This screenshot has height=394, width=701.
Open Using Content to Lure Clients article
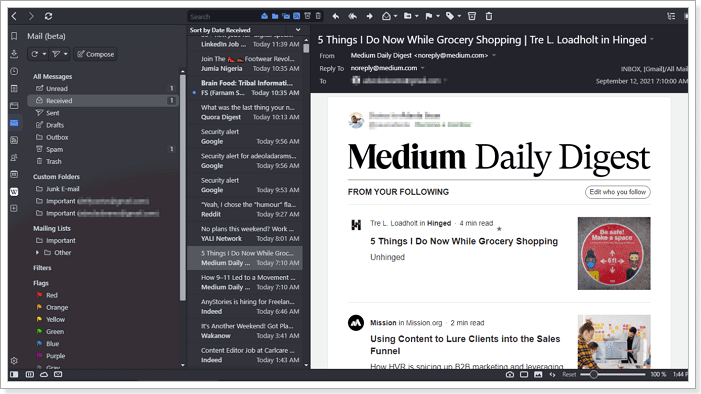click(x=465, y=345)
